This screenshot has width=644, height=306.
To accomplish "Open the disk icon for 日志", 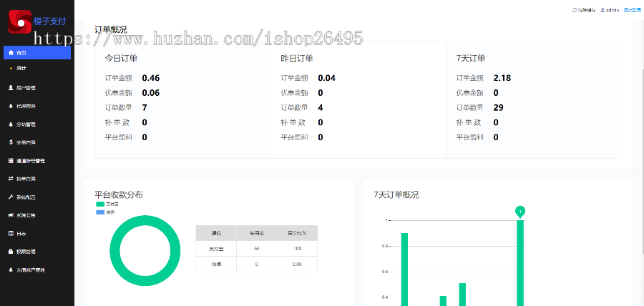I will [11, 233].
